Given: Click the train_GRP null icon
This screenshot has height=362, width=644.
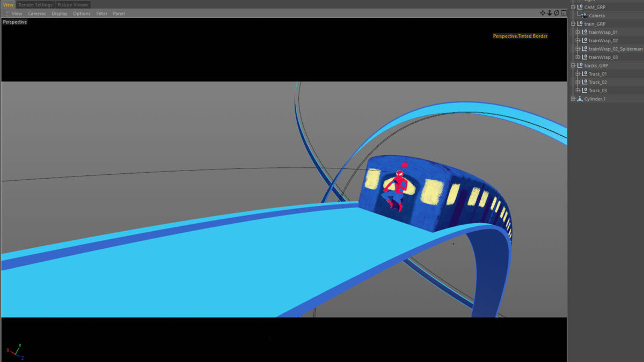Looking at the screenshot, I should click(580, 24).
